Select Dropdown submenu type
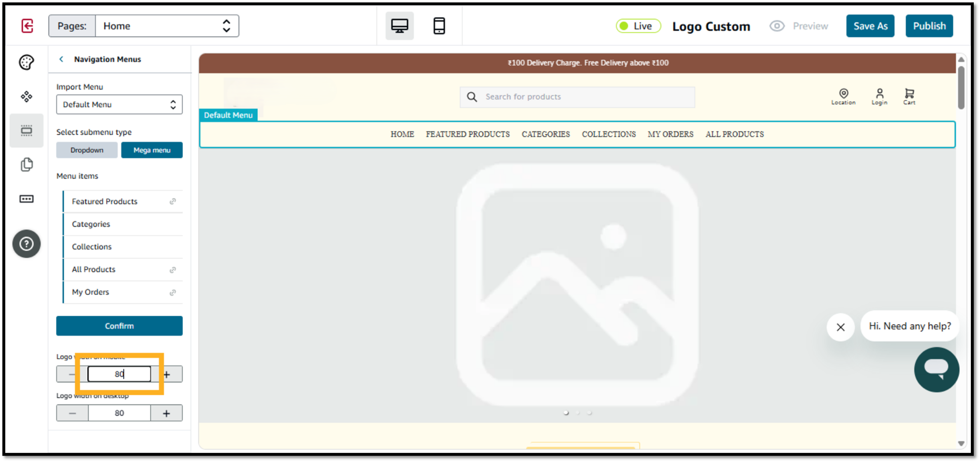This screenshot has height=462, width=980. pyautogui.click(x=87, y=150)
